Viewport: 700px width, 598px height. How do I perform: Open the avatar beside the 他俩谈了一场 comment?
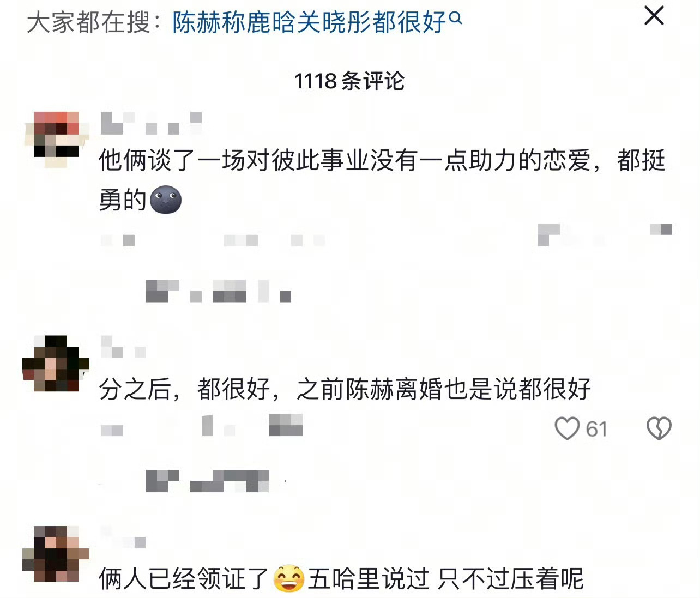coord(56,138)
